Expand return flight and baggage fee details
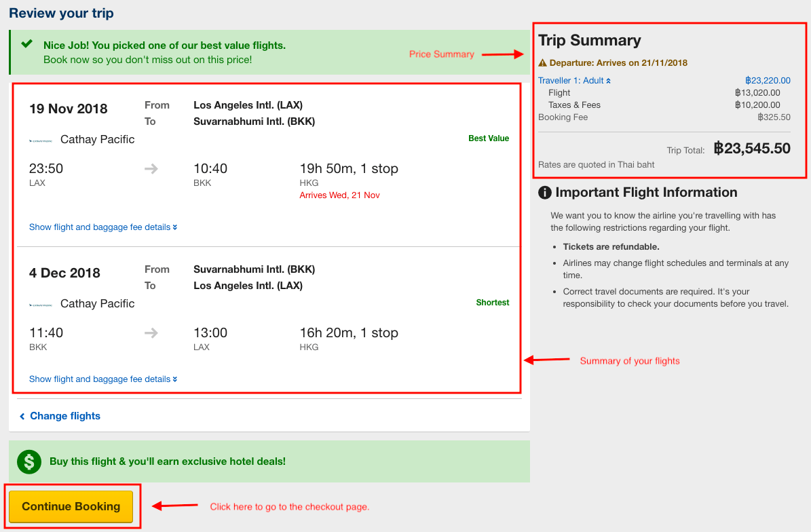 point(103,379)
